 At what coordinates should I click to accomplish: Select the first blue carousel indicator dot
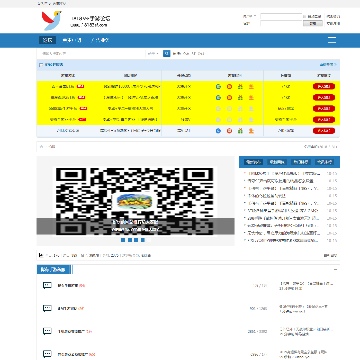tap(123, 240)
